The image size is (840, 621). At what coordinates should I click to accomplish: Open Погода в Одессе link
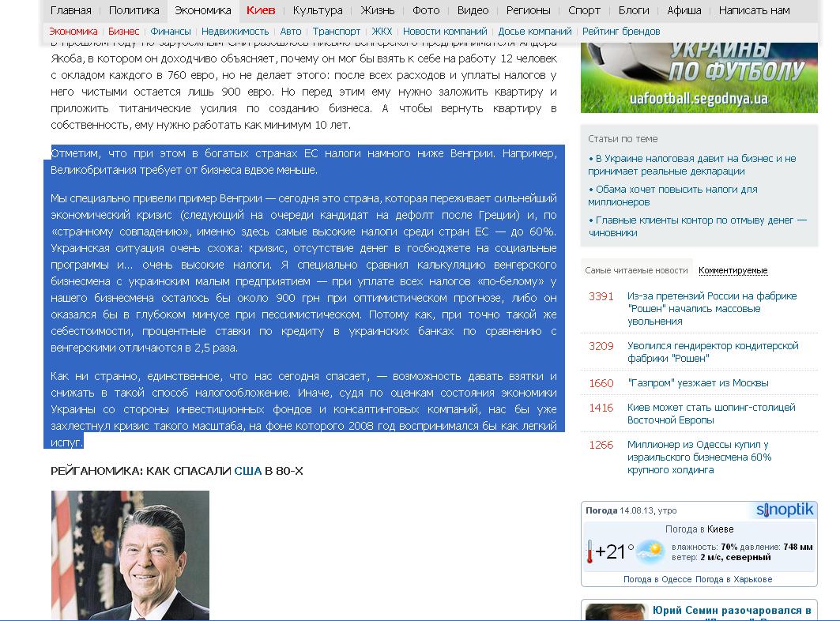657,579
